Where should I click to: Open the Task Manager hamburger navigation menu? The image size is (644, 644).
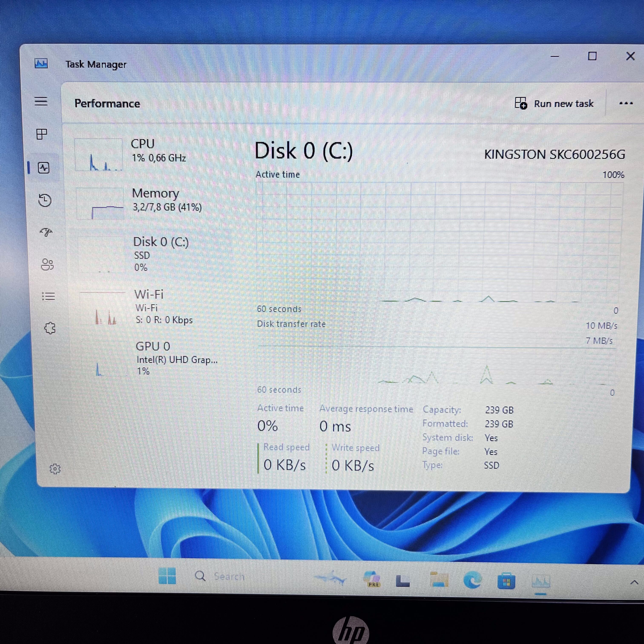click(x=41, y=101)
